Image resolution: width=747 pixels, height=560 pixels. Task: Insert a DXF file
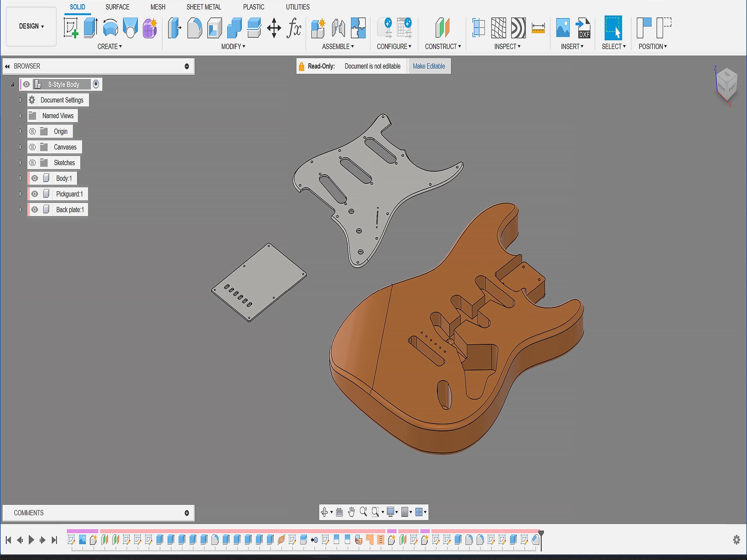click(584, 29)
